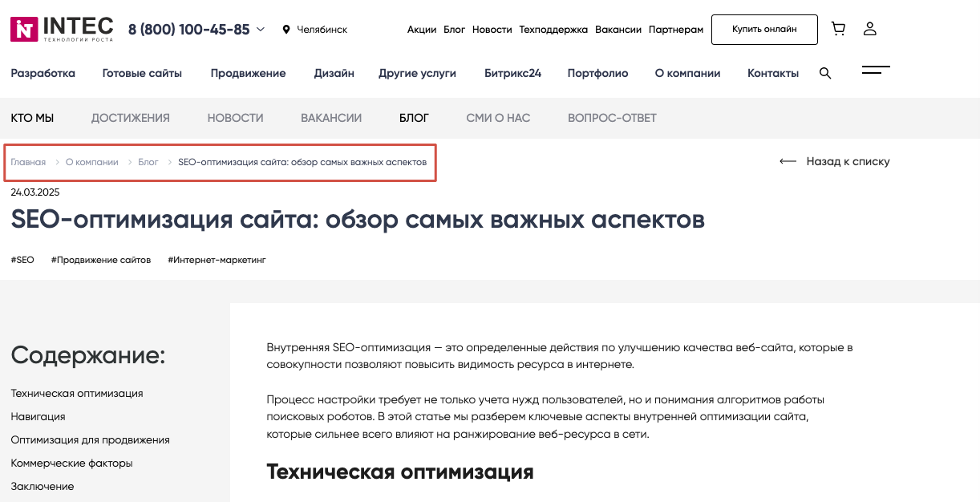Click the Купить онлайн button
Viewport: 980px width, 502px height.
(763, 29)
